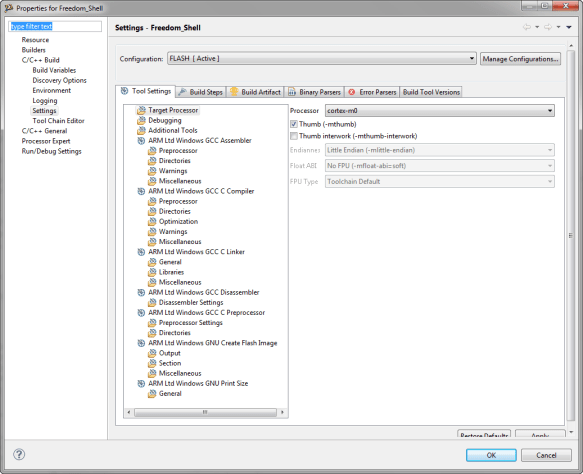583x474 pixels.
Task: Click the Cancel button
Action: (x=546, y=455)
